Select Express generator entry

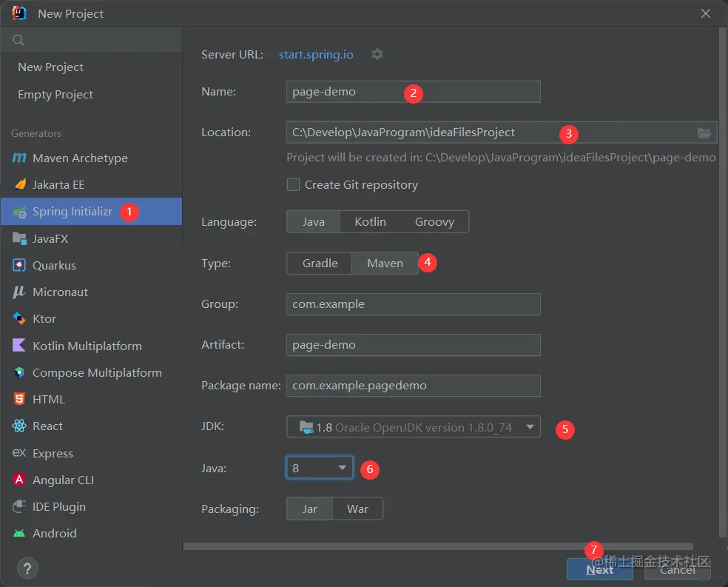[x=91, y=453]
